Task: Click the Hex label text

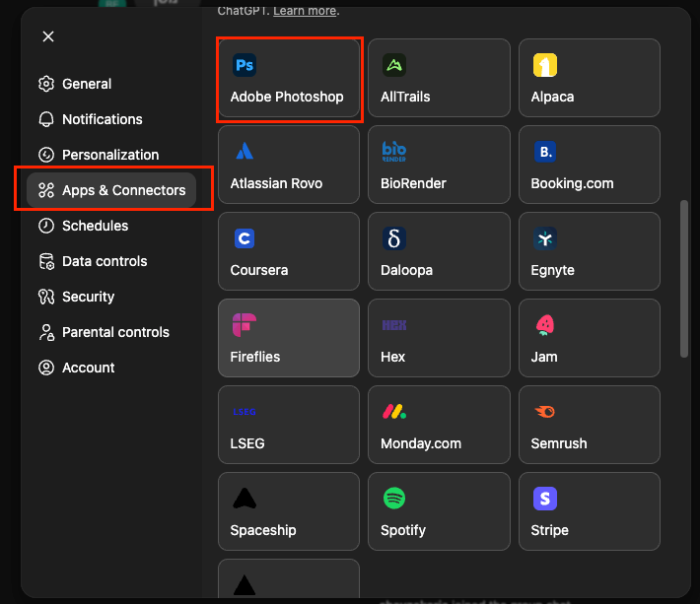Action: click(x=392, y=357)
